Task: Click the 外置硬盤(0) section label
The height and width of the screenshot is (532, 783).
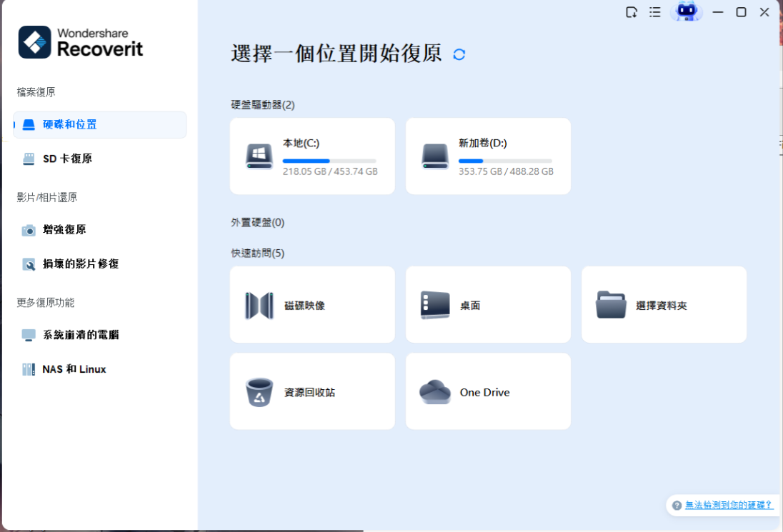Action: [258, 223]
